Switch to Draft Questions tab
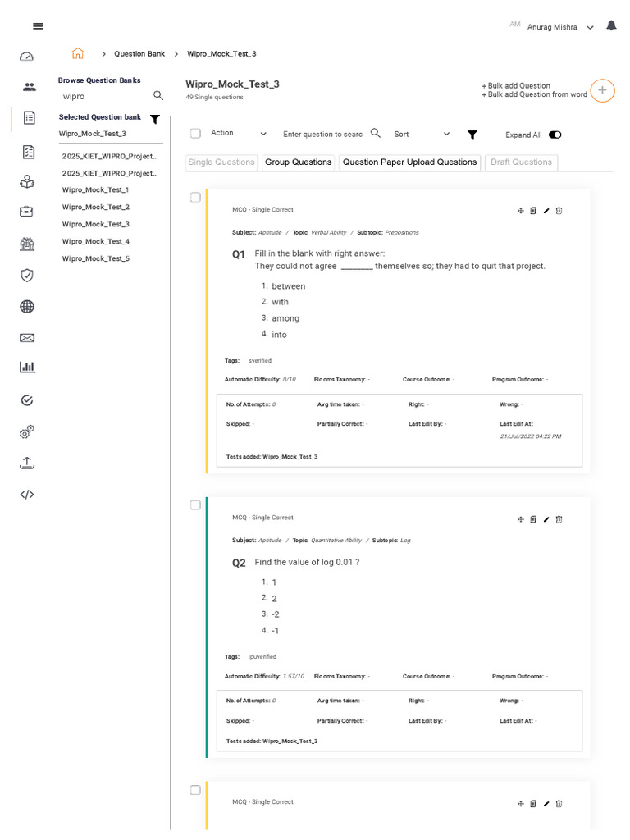Screen dimensions: 630x840 tap(521, 162)
